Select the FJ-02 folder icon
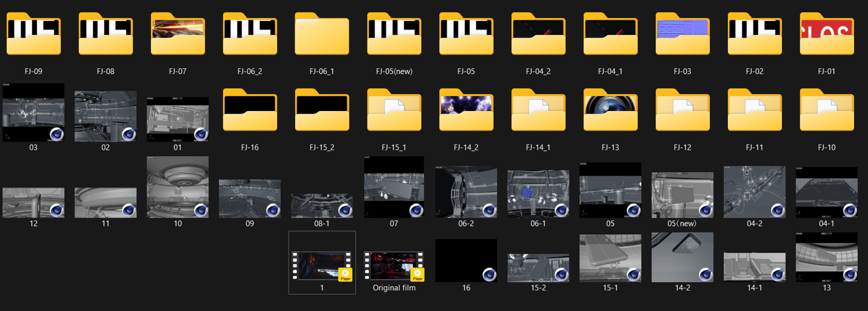Viewport: 868px width, 311px height. pos(755,34)
